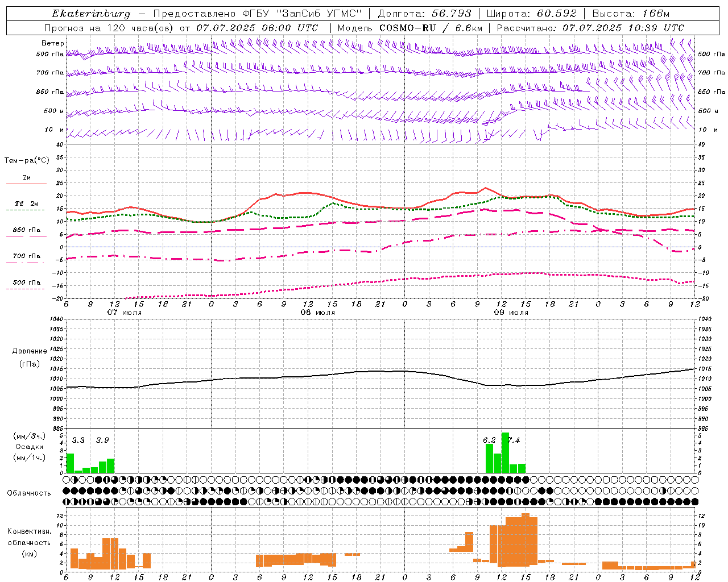Click the 09 июля date label
The width and height of the screenshot is (728, 582).
511,313
